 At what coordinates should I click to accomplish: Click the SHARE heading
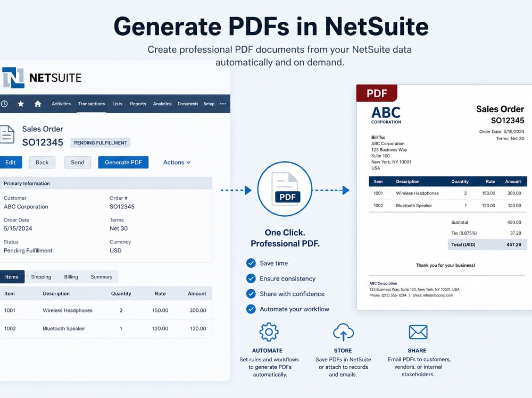417,351
